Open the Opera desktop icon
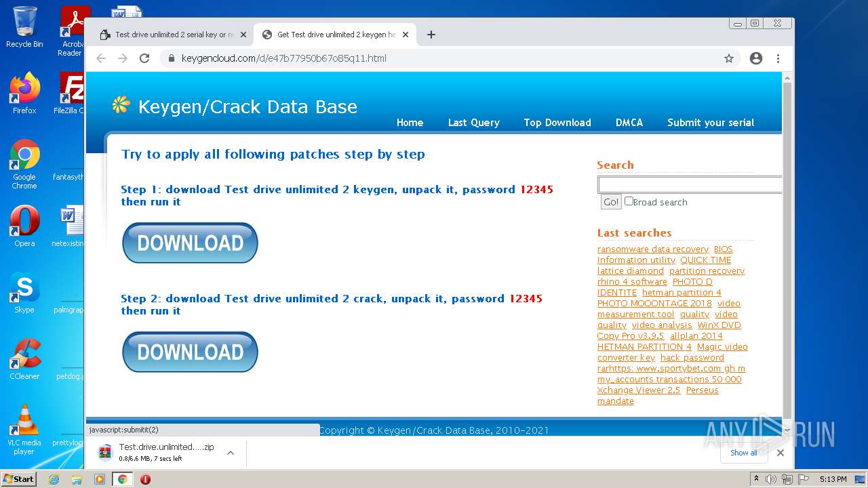The width and height of the screenshot is (868, 488). (x=24, y=226)
